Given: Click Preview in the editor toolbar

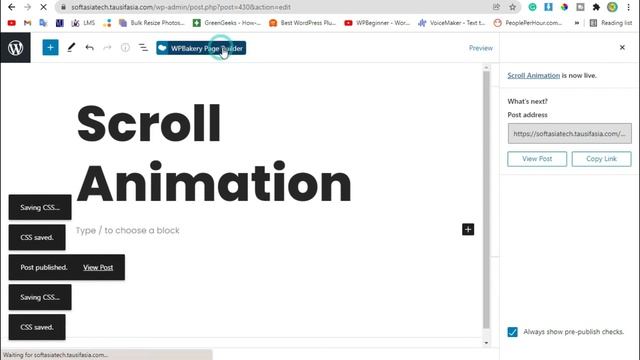Looking at the screenshot, I should point(480,48).
